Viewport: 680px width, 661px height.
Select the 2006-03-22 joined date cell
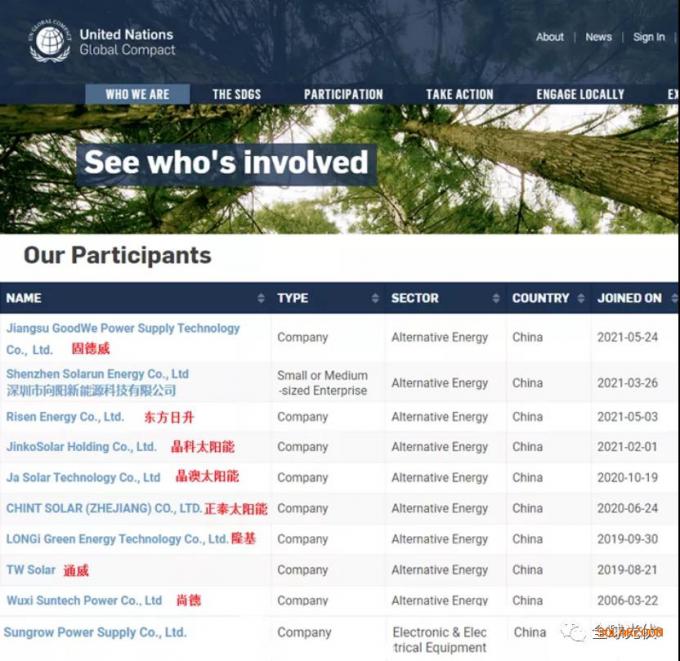pos(628,601)
